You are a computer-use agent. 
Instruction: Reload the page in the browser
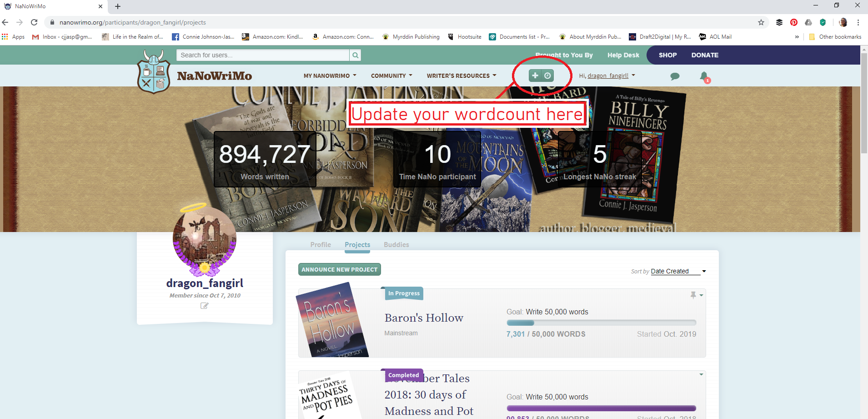[x=34, y=22]
